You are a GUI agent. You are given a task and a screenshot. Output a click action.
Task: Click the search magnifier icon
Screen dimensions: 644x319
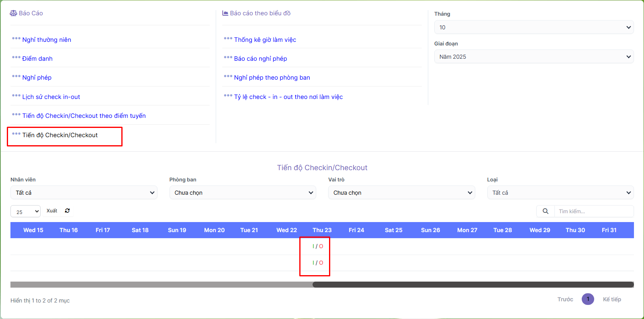click(x=545, y=211)
